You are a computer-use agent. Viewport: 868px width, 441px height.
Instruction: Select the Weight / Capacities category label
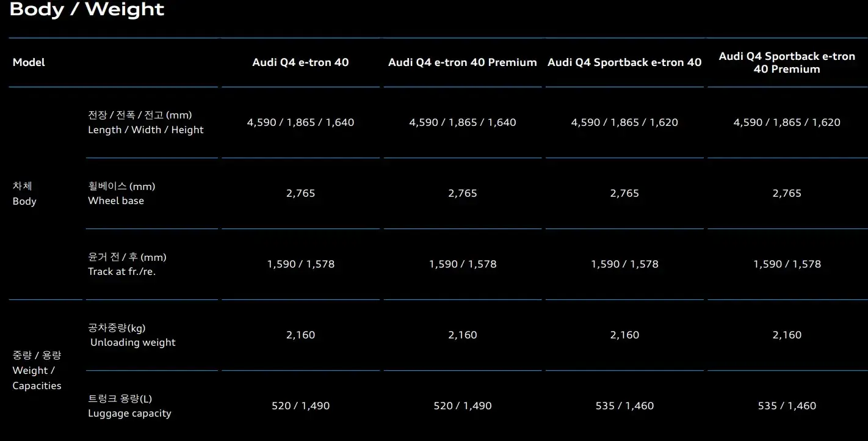(37, 370)
